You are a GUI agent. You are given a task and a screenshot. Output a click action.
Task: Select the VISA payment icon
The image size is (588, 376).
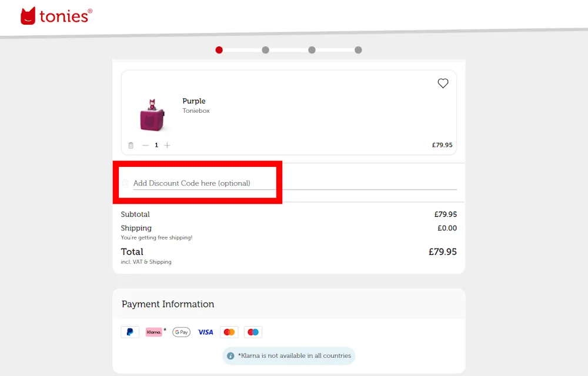pos(205,331)
